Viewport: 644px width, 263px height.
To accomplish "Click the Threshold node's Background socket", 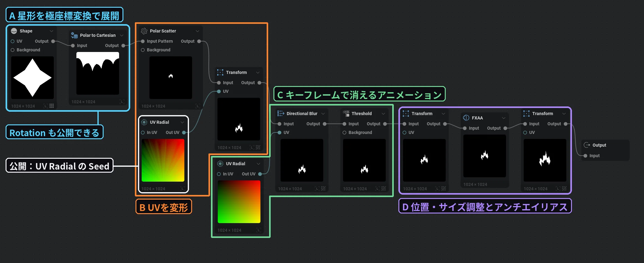I will pyautogui.click(x=344, y=132).
